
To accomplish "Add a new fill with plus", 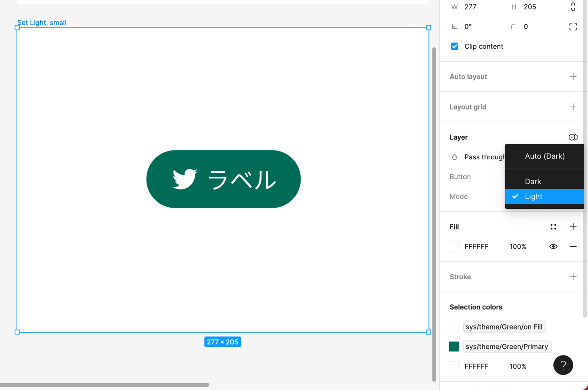I will (x=573, y=227).
